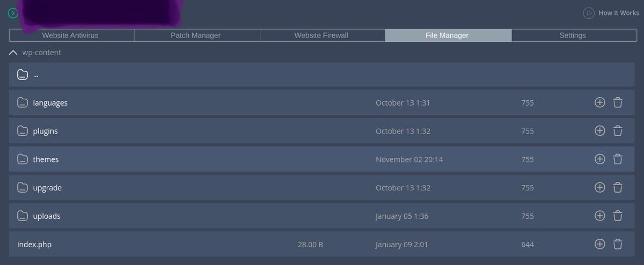Click the themes folder icon

coord(22,159)
